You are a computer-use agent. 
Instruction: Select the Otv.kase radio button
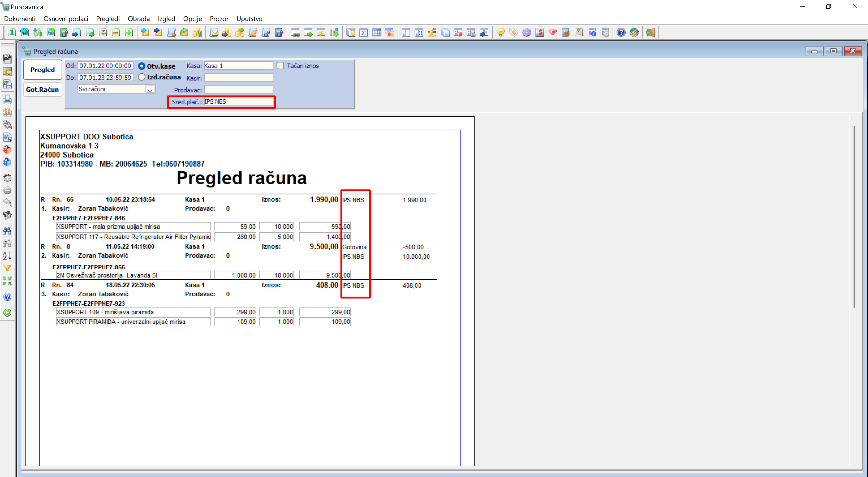(x=141, y=66)
